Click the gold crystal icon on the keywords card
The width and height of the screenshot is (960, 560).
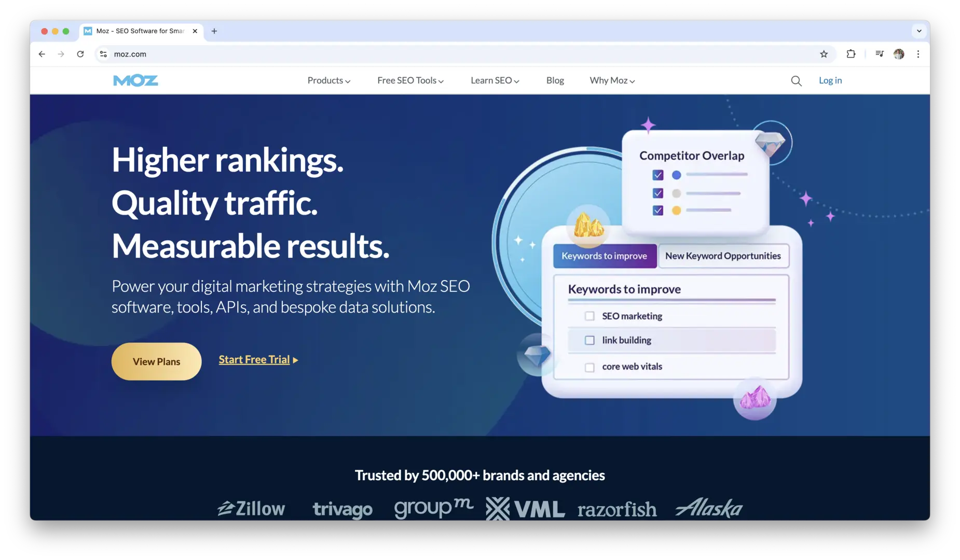[x=588, y=226]
